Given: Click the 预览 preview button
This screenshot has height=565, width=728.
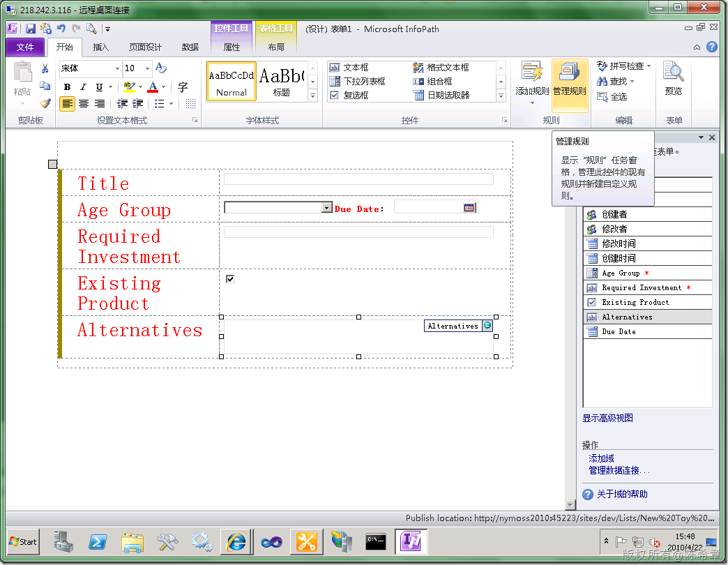Looking at the screenshot, I should [673, 78].
